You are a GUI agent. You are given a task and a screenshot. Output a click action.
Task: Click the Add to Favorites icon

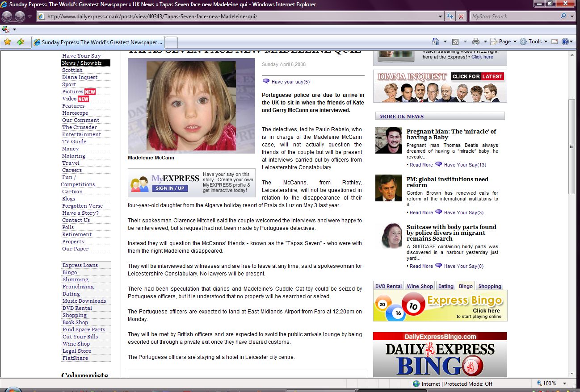pos(21,42)
